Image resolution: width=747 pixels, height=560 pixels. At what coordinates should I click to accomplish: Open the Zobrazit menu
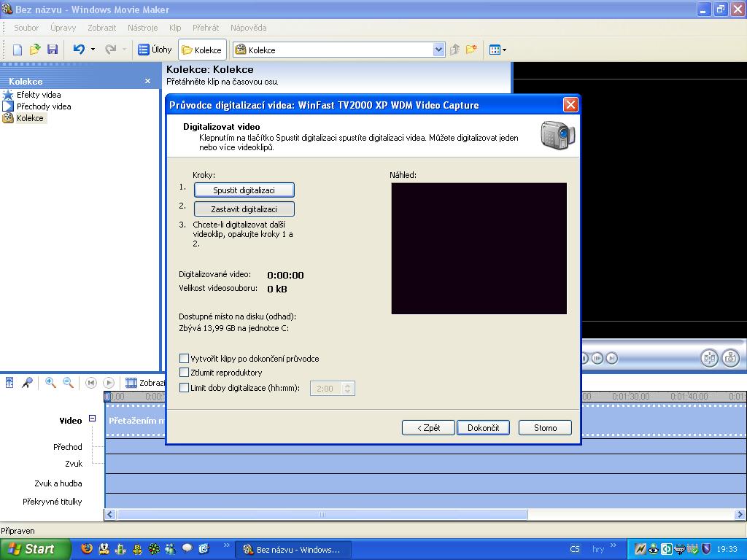(102, 28)
